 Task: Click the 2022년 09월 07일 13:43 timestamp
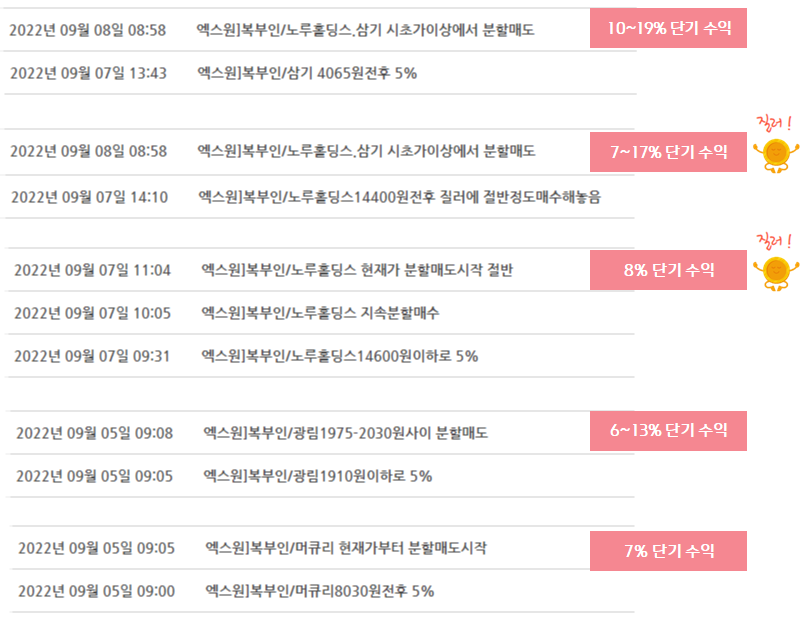tap(89, 73)
